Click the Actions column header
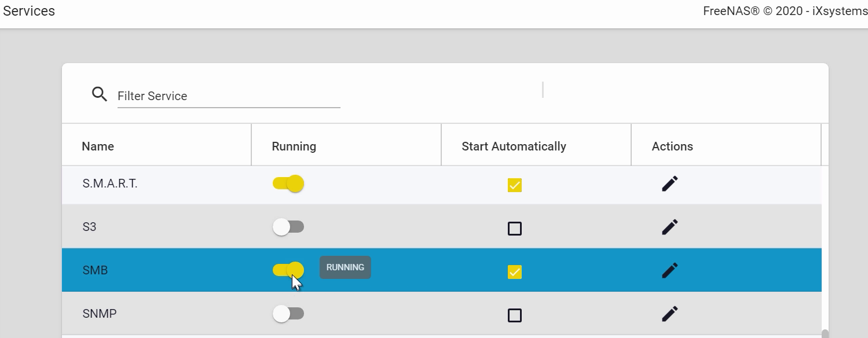 pyautogui.click(x=672, y=146)
